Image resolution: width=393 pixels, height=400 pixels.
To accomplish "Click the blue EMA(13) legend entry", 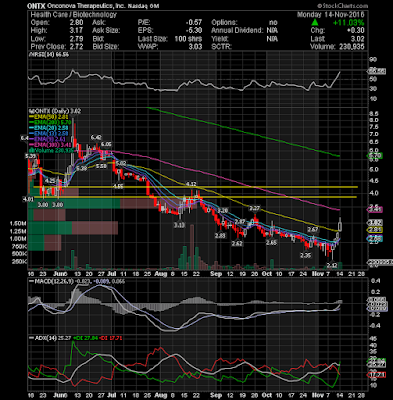I will (x=49, y=133).
